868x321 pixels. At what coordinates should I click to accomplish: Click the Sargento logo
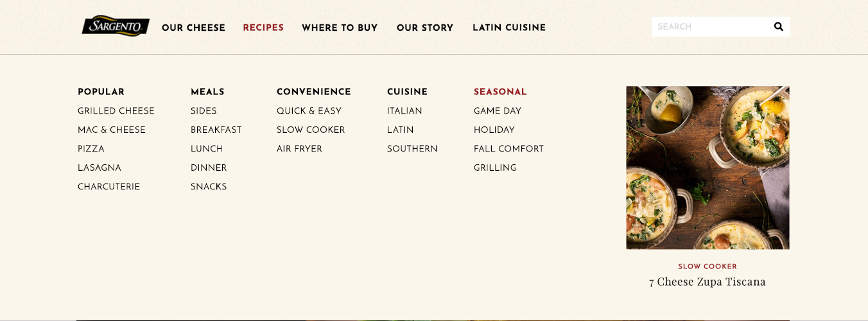[x=116, y=26]
